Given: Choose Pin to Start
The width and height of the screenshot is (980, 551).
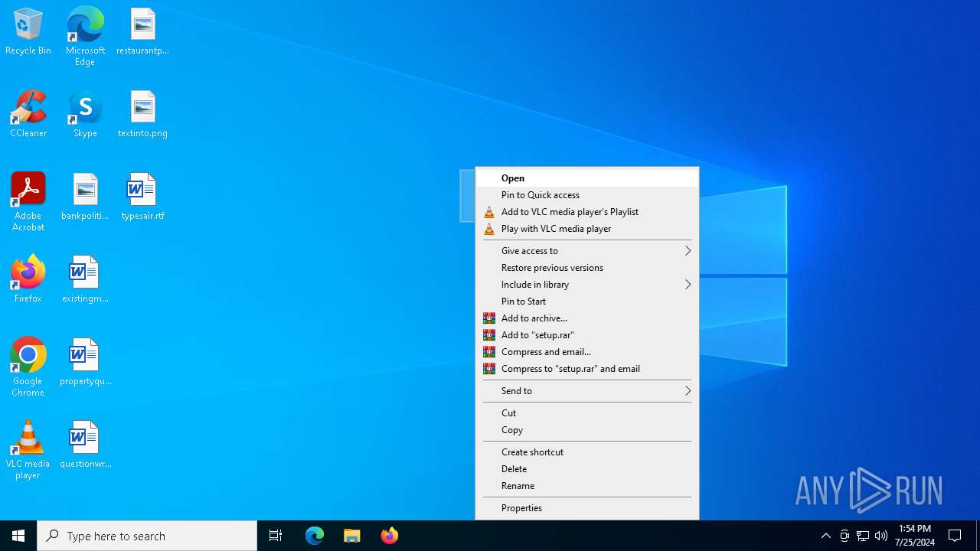Looking at the screenshot, I should click(x=587, y=302).
